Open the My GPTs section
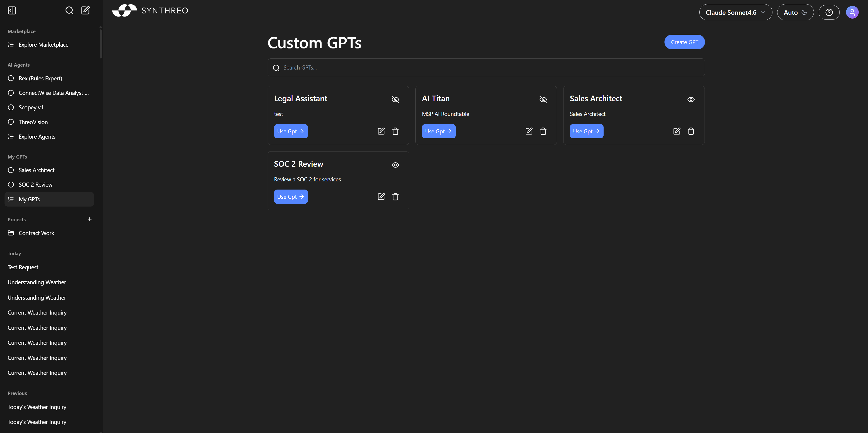This screenshot has width=868, height=433. 29,199
